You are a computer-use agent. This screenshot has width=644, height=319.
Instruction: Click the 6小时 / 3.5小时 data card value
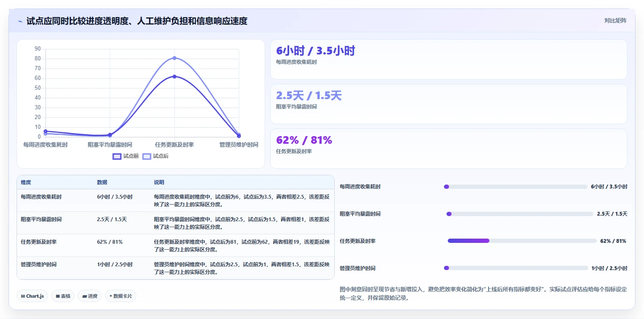click(x=316, y=51)
